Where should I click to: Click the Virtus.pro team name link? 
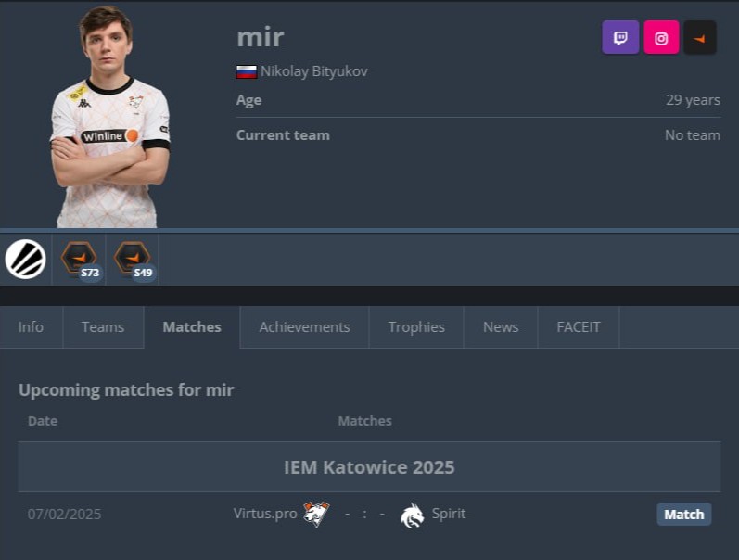point(265,514)
